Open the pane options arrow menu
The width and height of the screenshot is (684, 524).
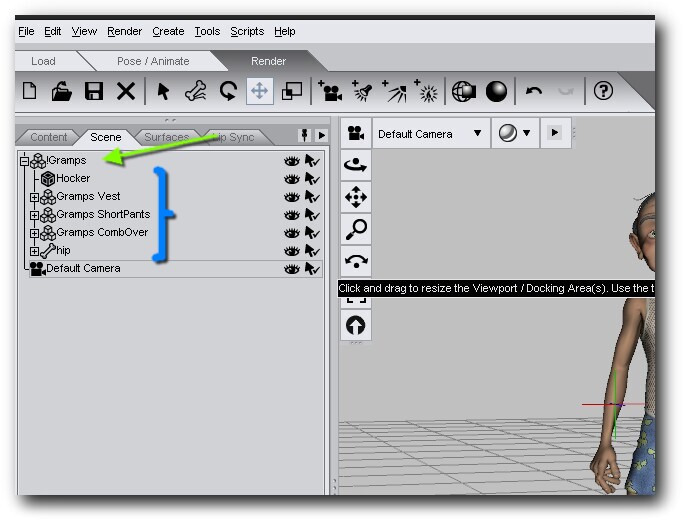click(322, 135)
